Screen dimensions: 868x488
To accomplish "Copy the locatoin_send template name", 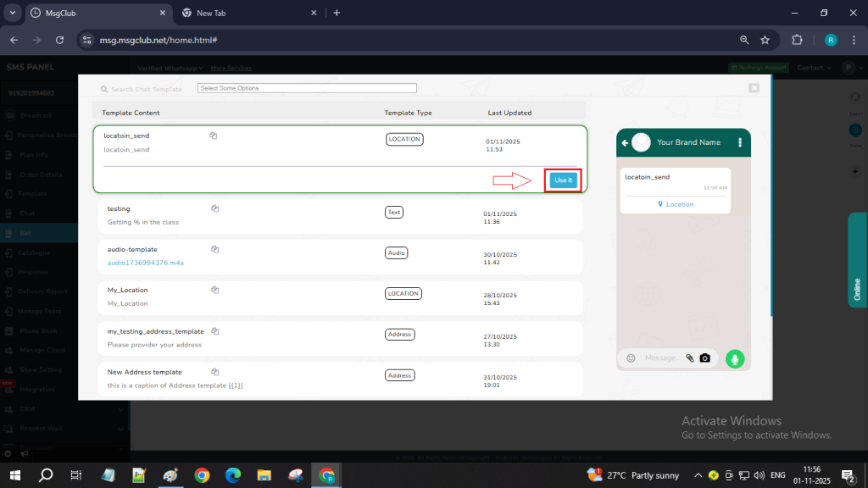I will (x=214, y=136).
